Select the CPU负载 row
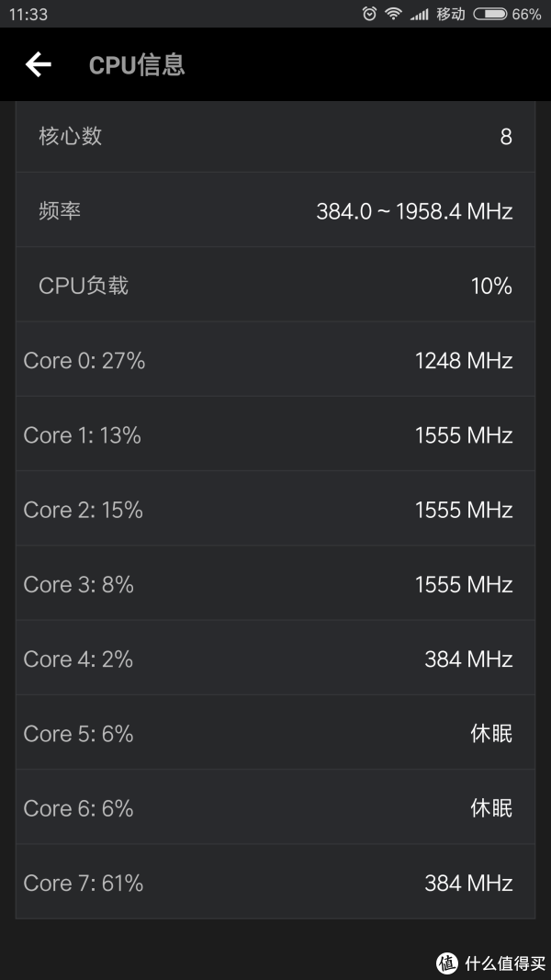The width and height of the screenshot is (551, 980). [275, 285]
